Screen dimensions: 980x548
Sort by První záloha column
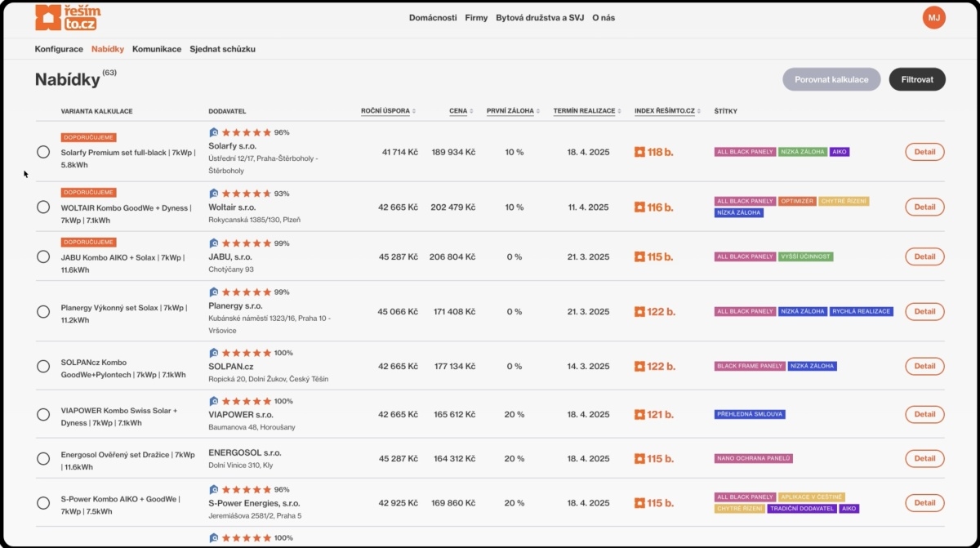(x=513, y=111)
